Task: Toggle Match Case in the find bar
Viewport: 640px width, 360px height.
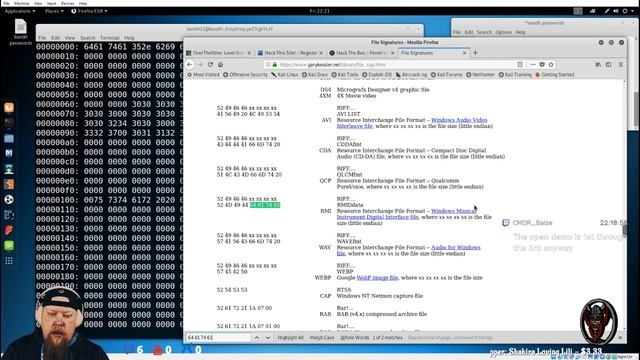Action: 322,338
